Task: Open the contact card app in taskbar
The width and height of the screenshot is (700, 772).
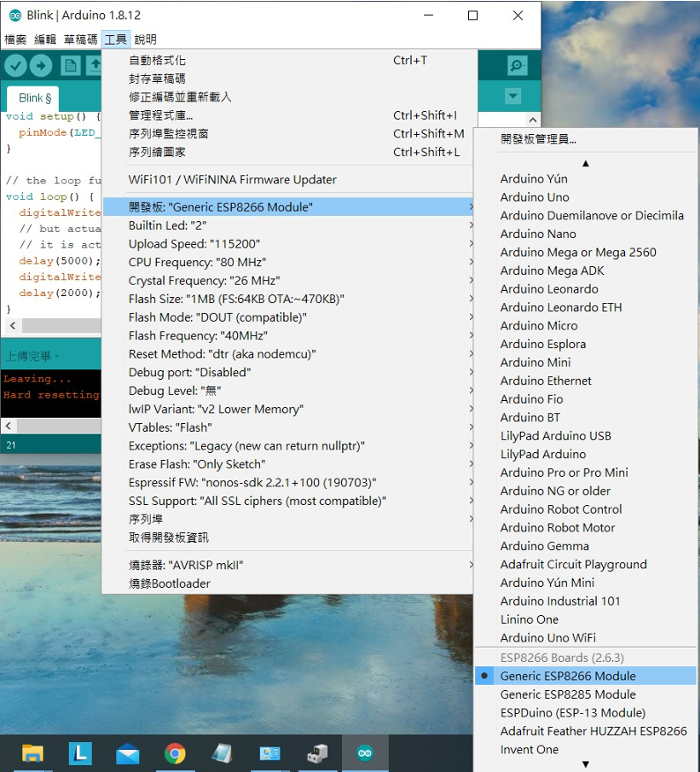Action: pyautogui.click(x=270, y=753)
